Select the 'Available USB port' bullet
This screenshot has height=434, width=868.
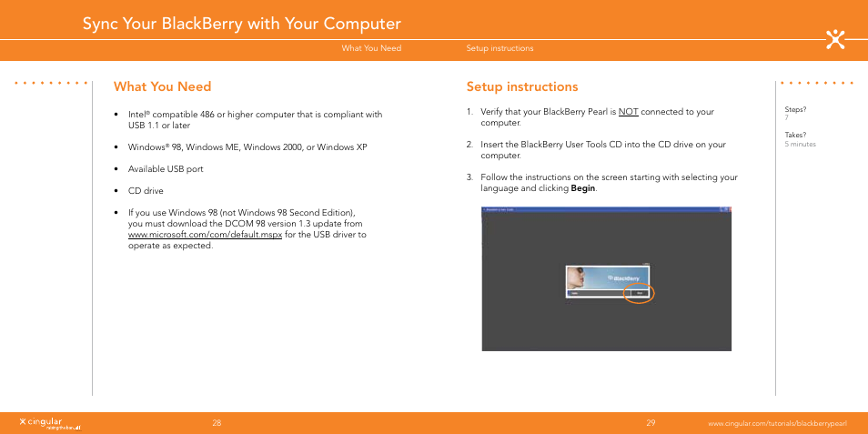coord(166,169)
